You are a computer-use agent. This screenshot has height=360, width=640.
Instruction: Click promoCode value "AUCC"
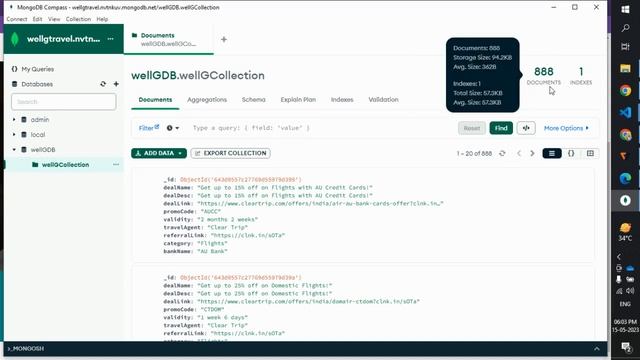click(x=211, y=211)
